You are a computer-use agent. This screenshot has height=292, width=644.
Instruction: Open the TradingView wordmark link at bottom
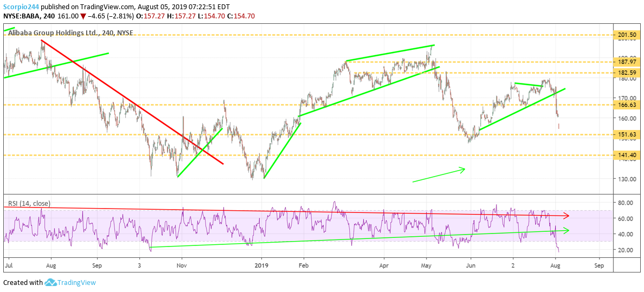click(77, 283)
